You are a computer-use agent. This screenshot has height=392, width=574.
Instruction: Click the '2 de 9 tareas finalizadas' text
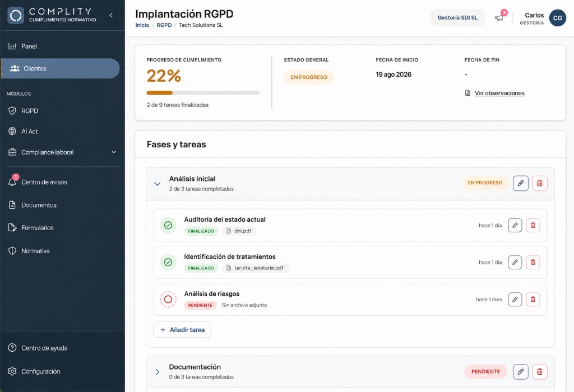click(x=178, y=105)
